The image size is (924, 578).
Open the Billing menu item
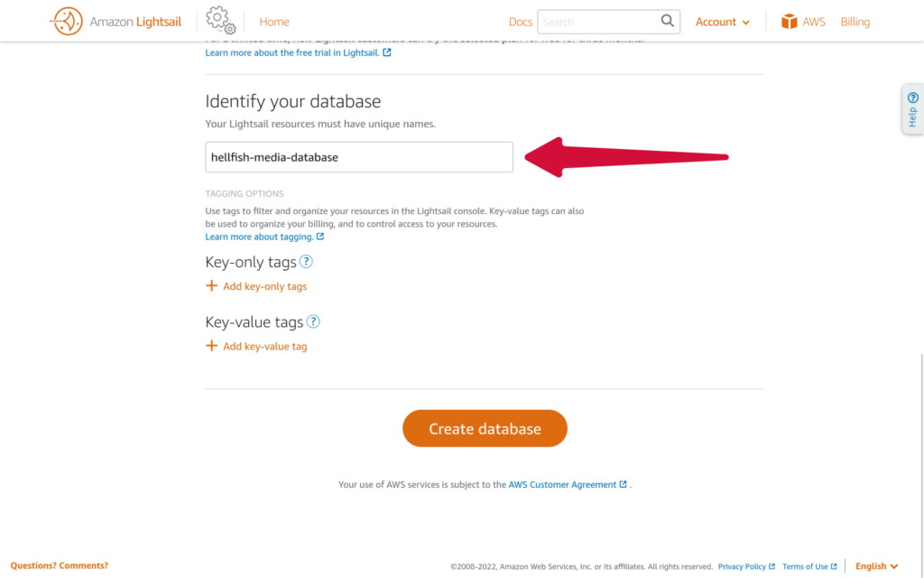click(855, 22)
